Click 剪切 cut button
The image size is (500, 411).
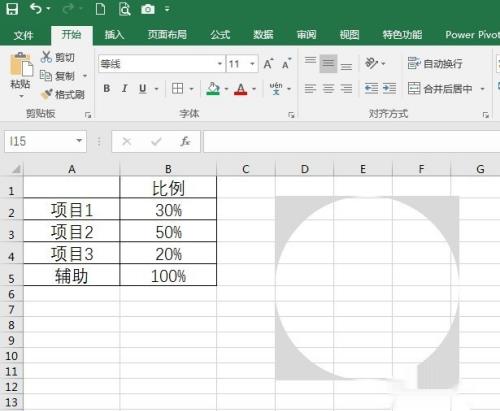[57, 57]
